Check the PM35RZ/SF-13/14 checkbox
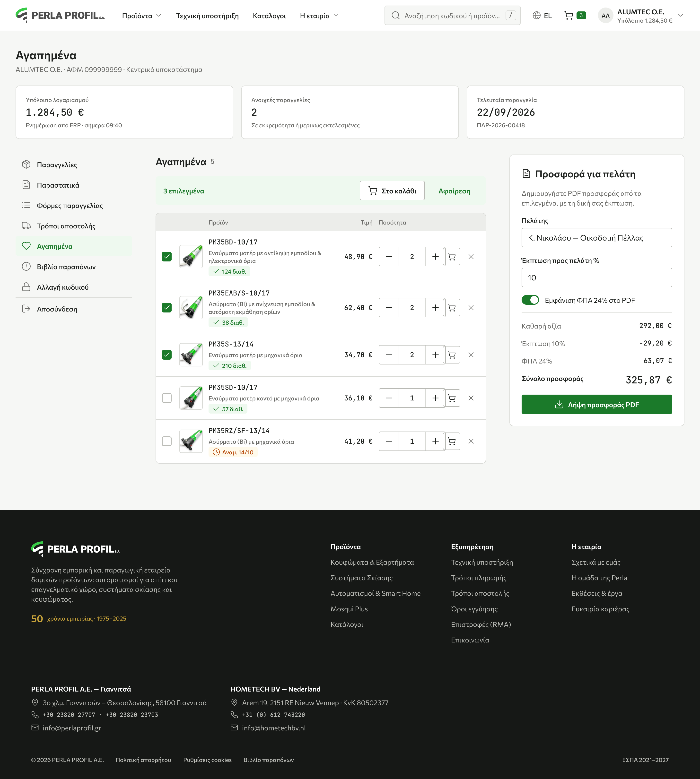This screenshot has height=779, width=700. point(166,441)
